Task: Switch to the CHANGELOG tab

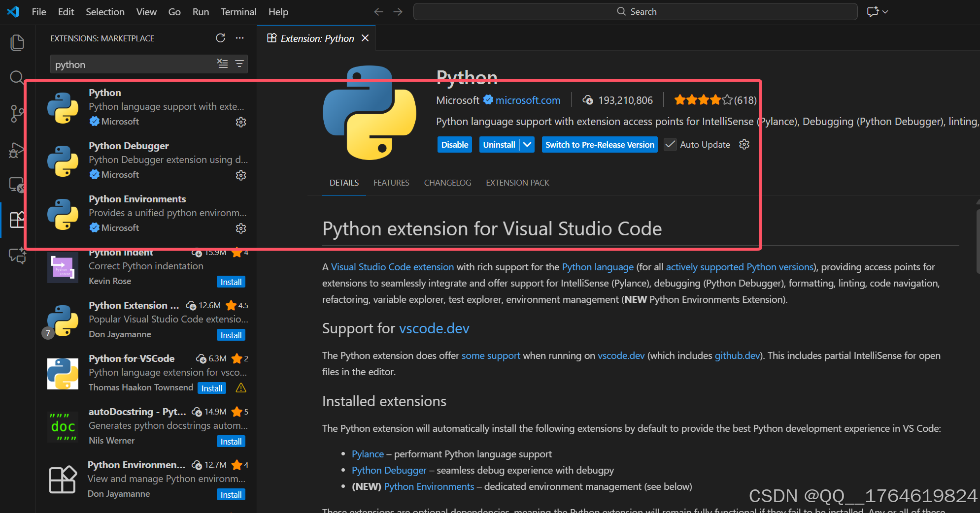Action: (447, 183)
